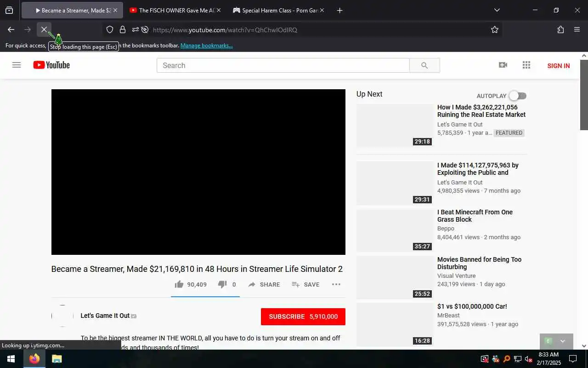588x368 pixels.
Task: Open the 29:18 duration thumbnail
Action: tap(395, 126)
